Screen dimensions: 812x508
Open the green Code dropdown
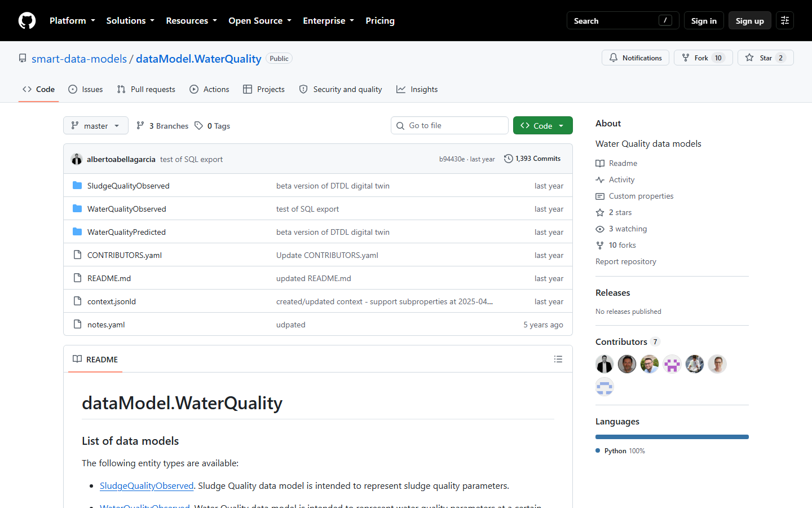(543, 125)
